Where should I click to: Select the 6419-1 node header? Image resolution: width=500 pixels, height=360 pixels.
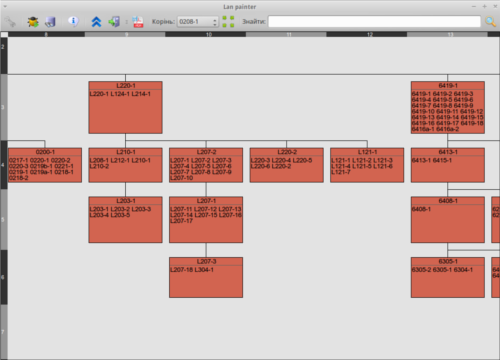448,86
